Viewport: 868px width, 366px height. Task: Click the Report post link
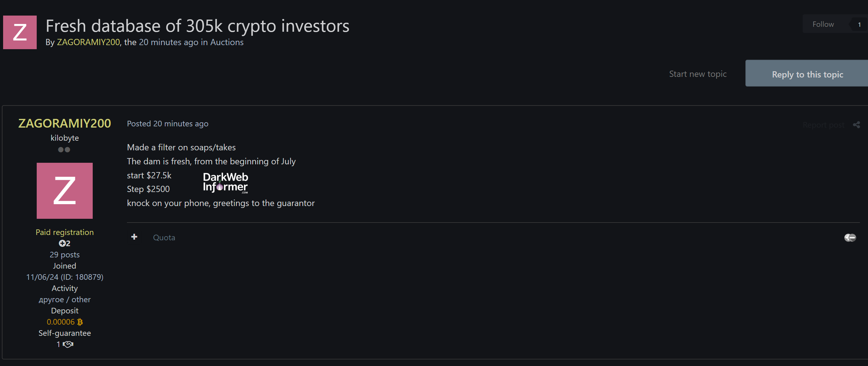pos(824,125)
